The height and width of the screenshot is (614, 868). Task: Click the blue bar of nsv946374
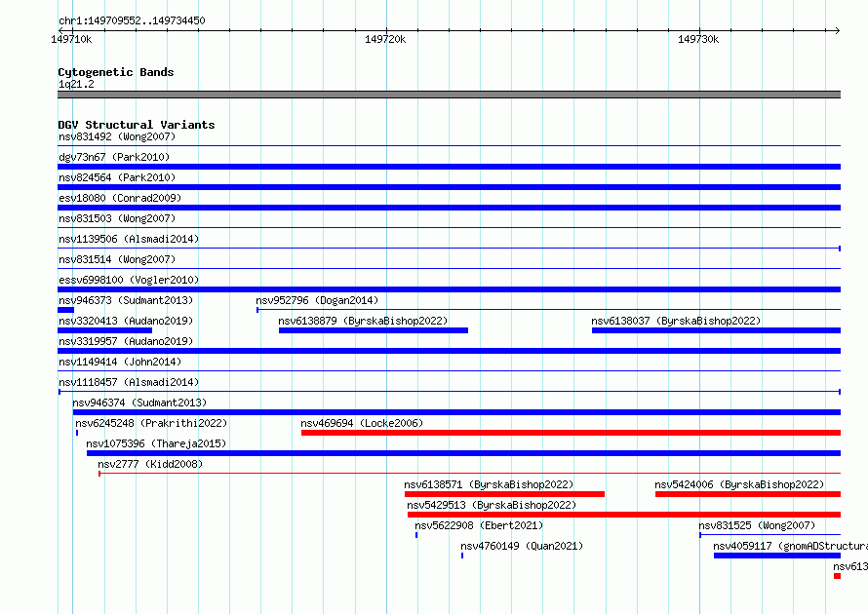click(x=456, y=412)
